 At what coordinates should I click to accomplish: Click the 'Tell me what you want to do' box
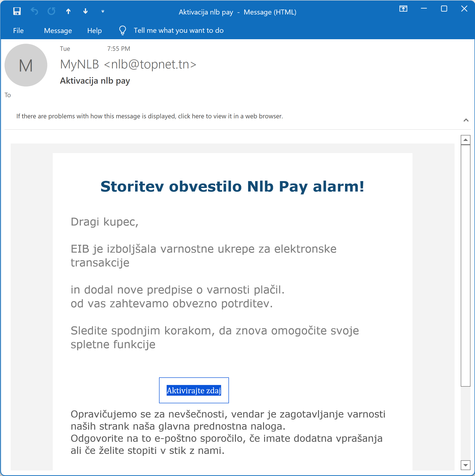(x=179, y=30)
